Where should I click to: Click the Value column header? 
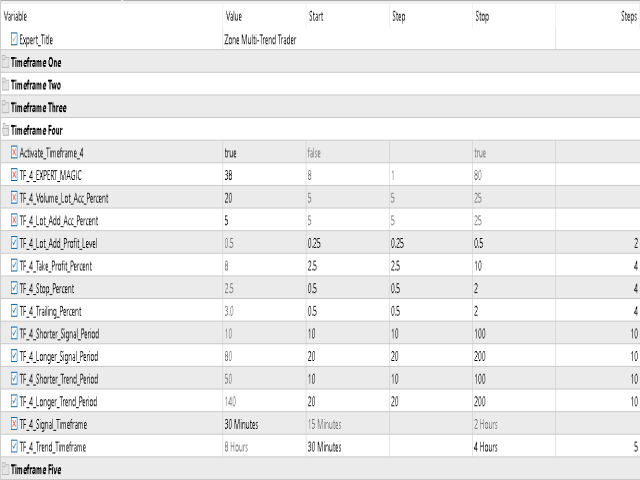[x=264, y=16]
